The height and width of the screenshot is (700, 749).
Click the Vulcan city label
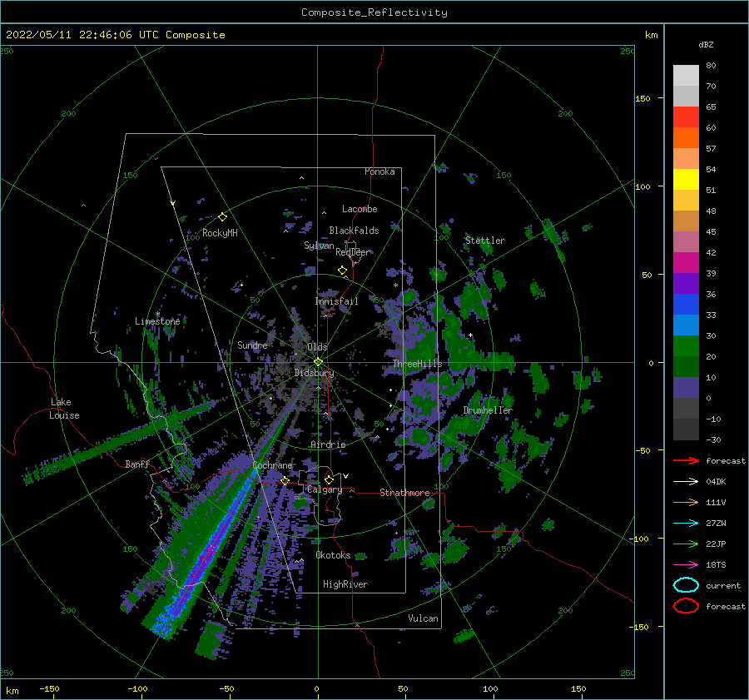click(424, 618)
